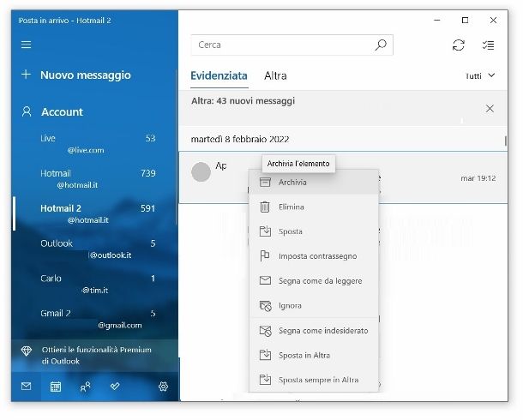
Task: Dismiss the 'Altra: 43 nuovi messaggi' banner
Action: tap(490, 108)
